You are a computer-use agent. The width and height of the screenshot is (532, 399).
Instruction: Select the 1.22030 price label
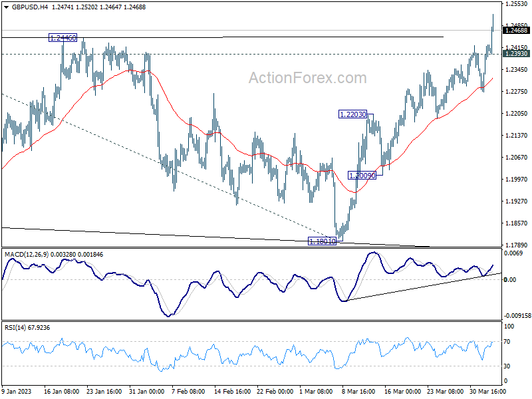click(x=353, y=114)
